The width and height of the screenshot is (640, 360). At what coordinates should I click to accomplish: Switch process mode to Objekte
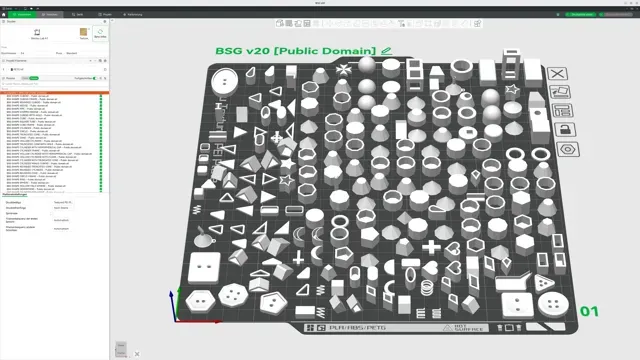34,78
